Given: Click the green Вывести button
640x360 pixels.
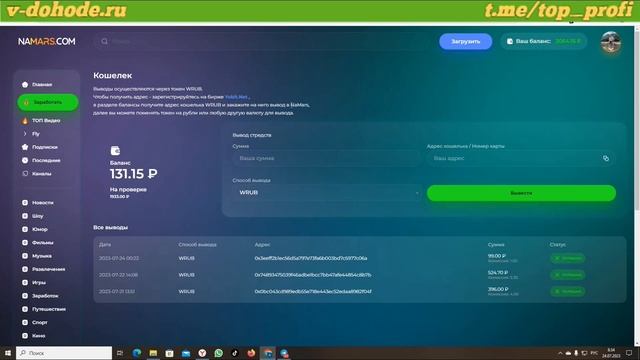Looking at the screenshot, I should click(x=521, y=193).
